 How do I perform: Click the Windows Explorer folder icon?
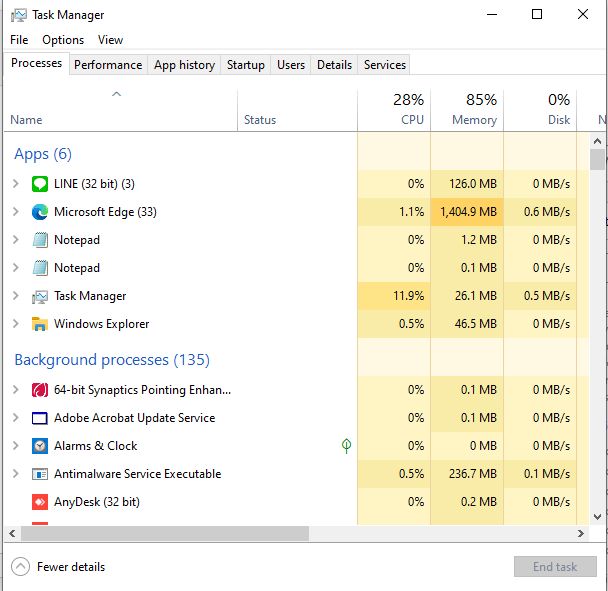tap(40, 324)
